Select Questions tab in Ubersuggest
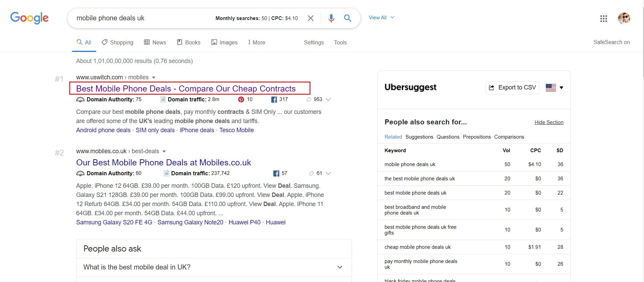 pos(448,137)
